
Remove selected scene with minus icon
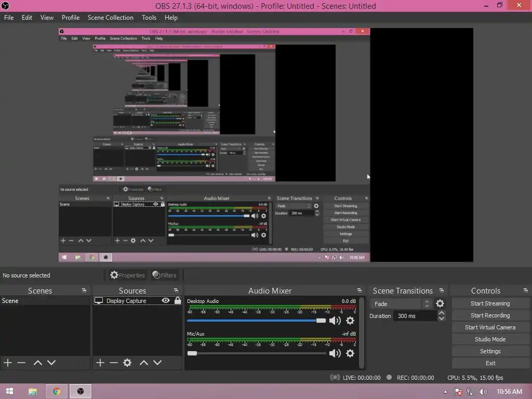click(x=21, y=363)
